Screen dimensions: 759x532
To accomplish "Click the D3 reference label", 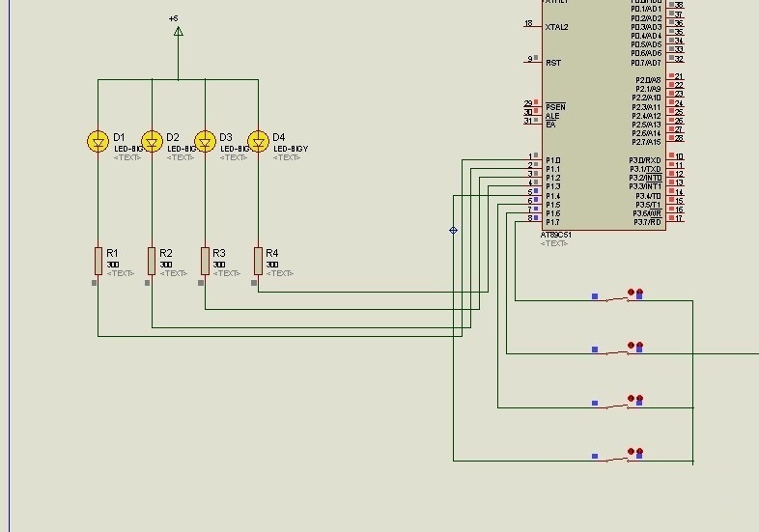I will 226,137.
